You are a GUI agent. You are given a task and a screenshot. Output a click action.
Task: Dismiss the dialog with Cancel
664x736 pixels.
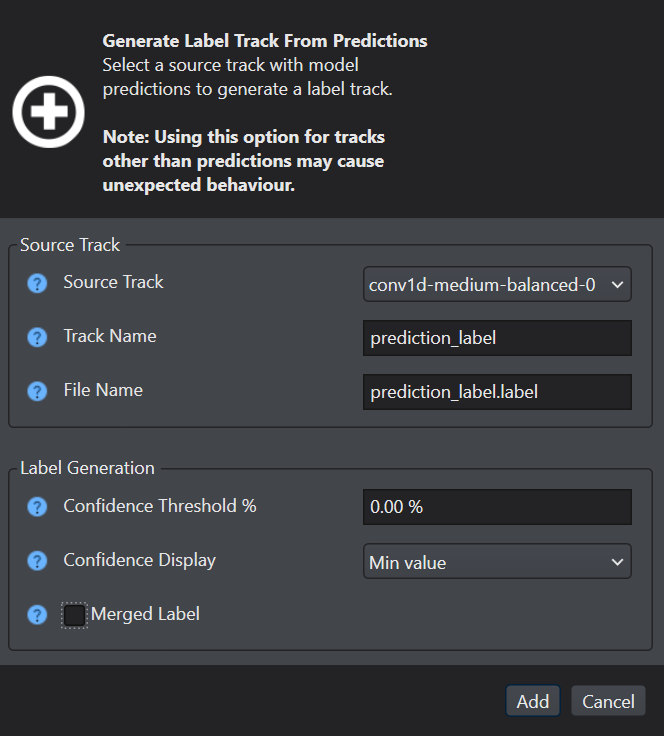coord(608,701)
